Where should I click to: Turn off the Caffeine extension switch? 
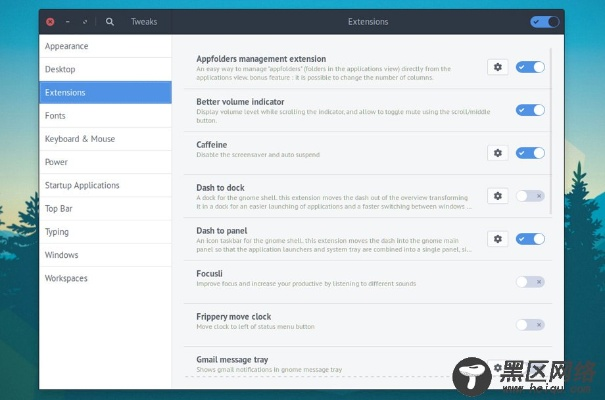(530, 153)
